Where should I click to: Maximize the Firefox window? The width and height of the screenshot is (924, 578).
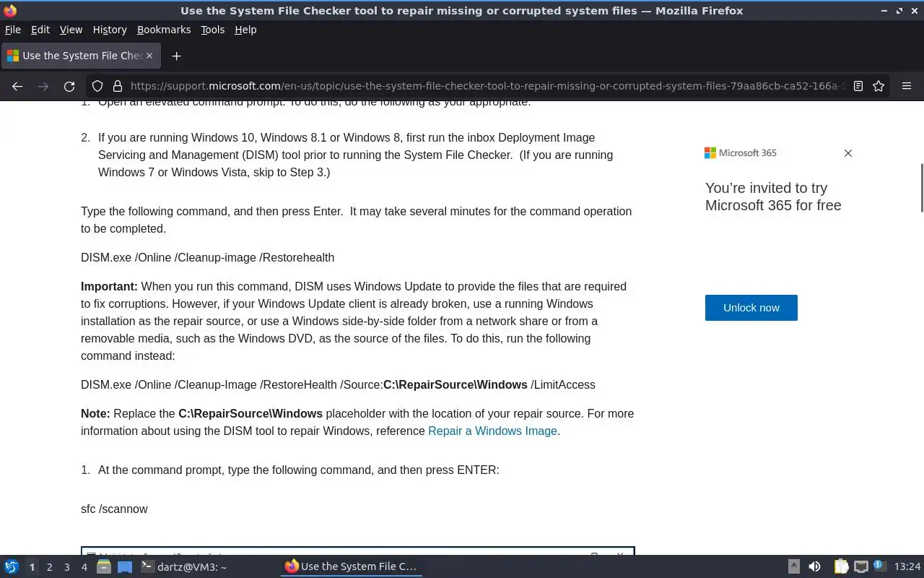click(899, 11)
